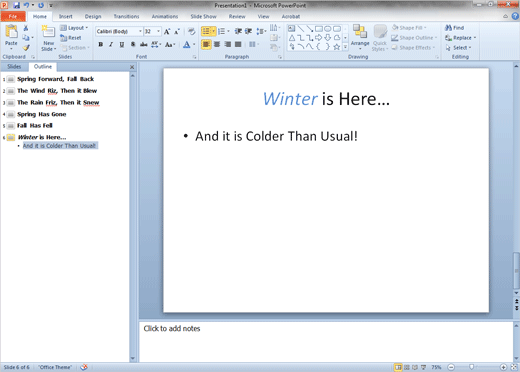Open the Transitions ribbon tab
The width and height of the screenshot is (520, 372).
point(126,16)
